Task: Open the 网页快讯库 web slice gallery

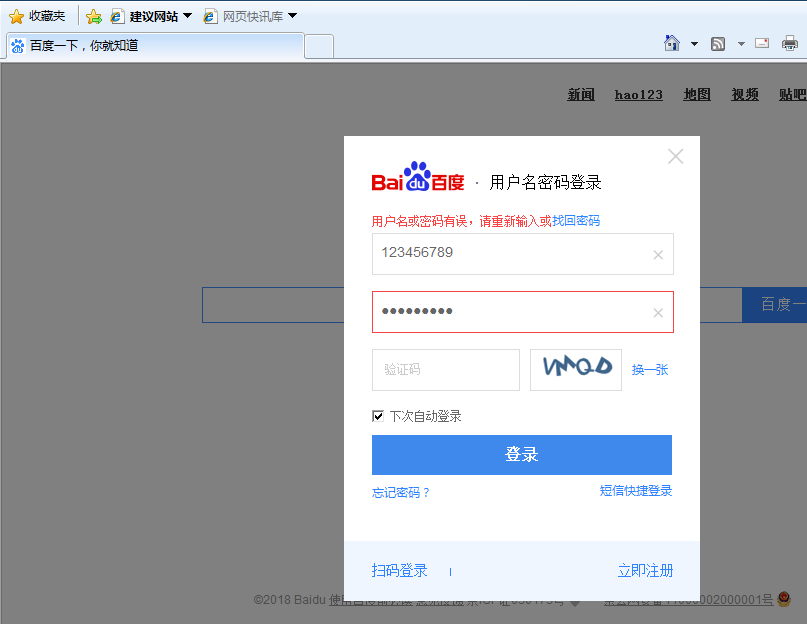Action: tap(243, 16)
